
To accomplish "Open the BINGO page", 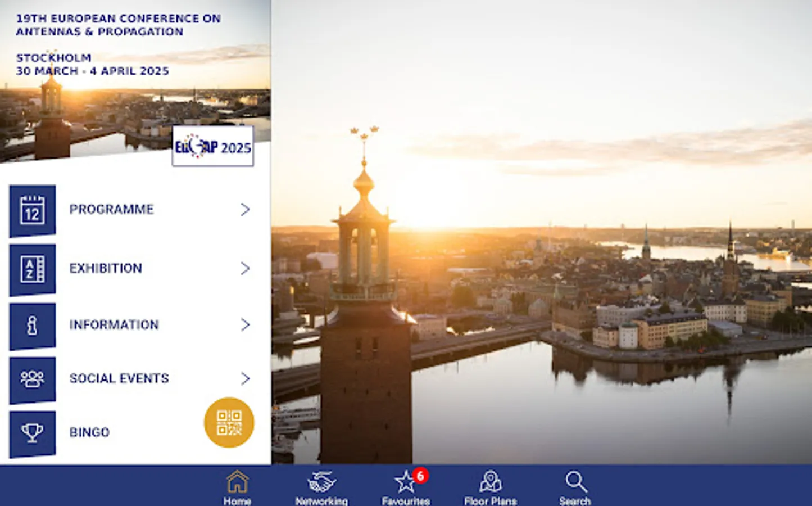I will (x=89, y=432).
